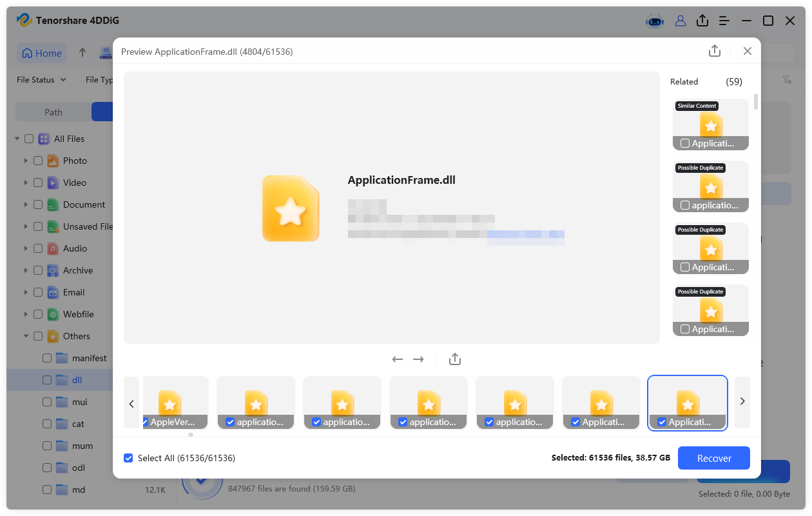Click the share icon in the preview dialog header
Screen dimensions: 812x516
[x=715, y=51]
